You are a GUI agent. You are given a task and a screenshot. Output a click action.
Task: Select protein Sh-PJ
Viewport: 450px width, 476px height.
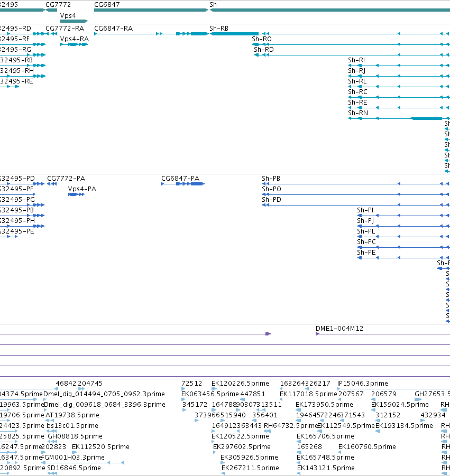[365, 221]
